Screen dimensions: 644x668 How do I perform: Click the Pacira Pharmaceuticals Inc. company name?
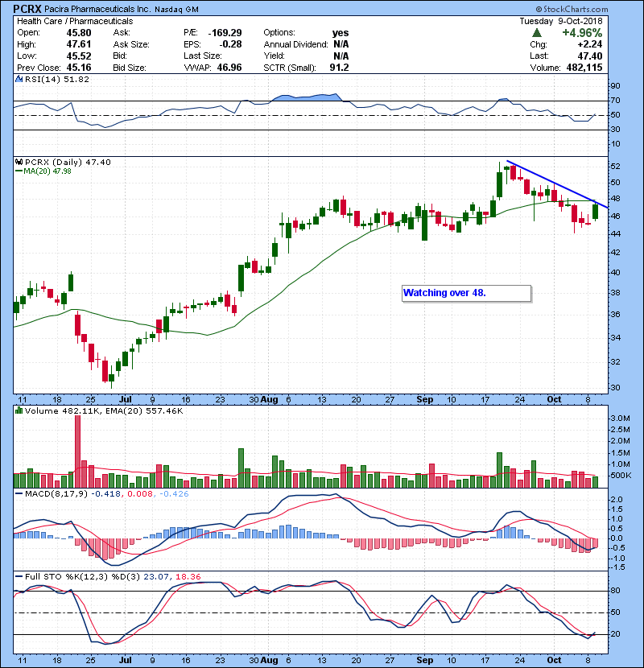97,10
